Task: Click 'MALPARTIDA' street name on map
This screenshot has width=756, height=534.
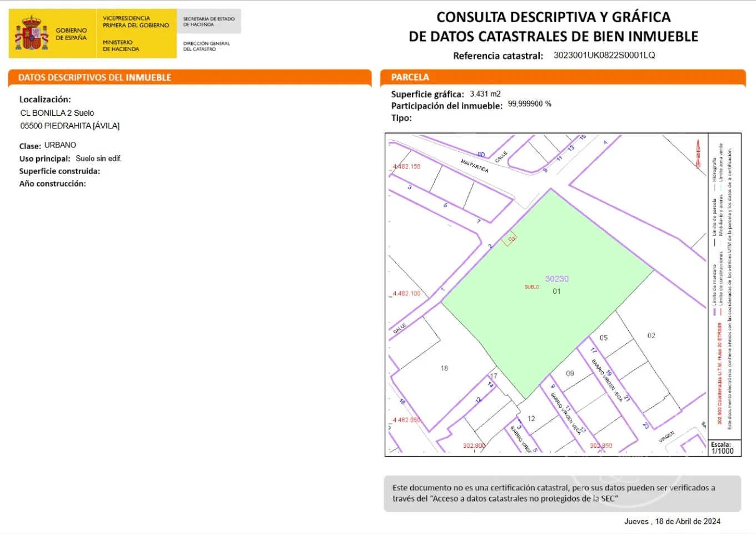Action: pyautogui.click(x=475, y=166)
